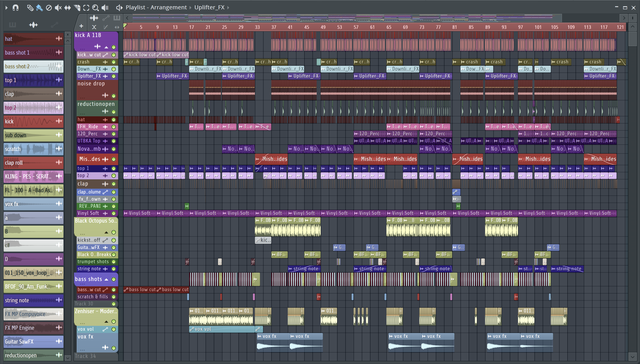Select the Paint brush tool
The height and width of the screenshot is (364, 640).
click(x=39, y=8)
